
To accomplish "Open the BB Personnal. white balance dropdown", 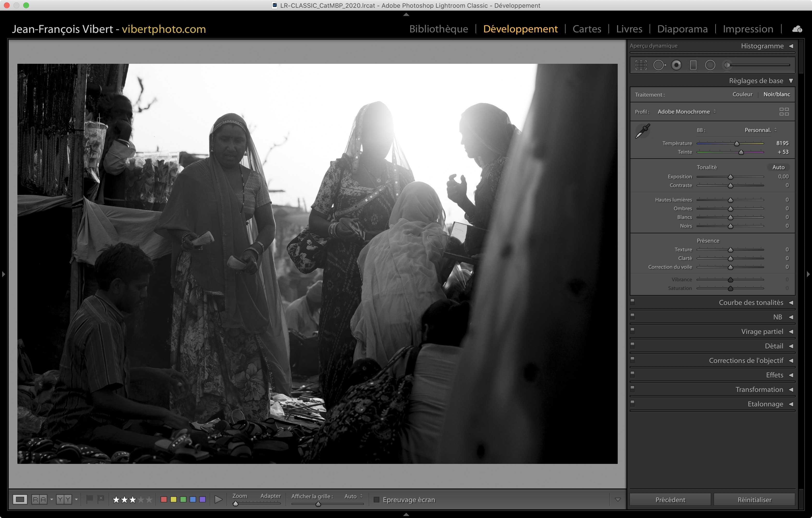I will coord(760,130).
